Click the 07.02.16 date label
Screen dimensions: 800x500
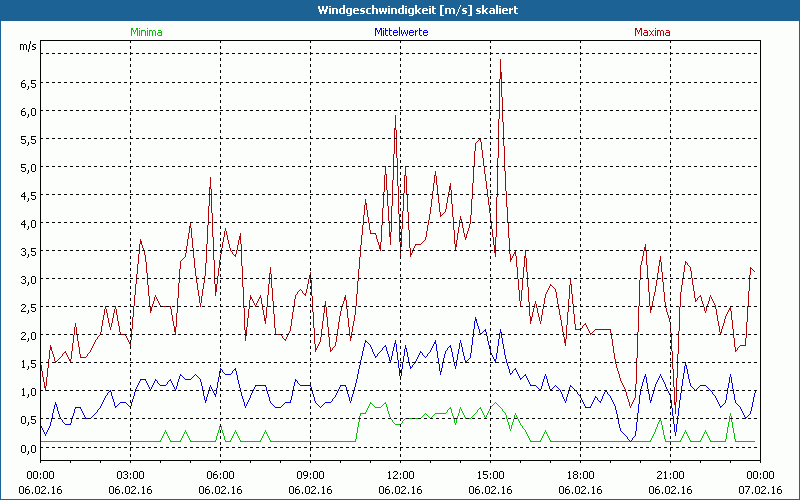pos(759,490)
